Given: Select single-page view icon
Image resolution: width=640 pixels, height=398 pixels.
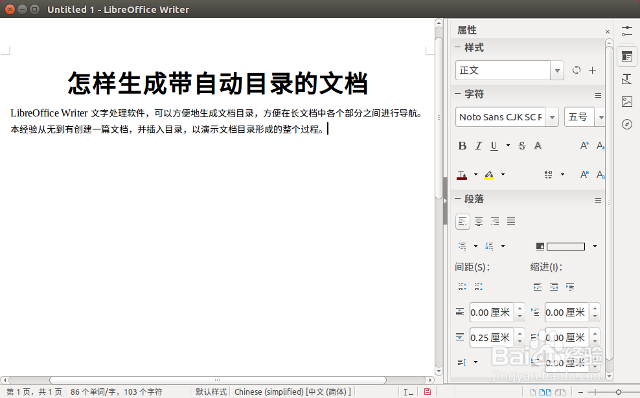Looking at the screenshot, I should click(533, 392).
